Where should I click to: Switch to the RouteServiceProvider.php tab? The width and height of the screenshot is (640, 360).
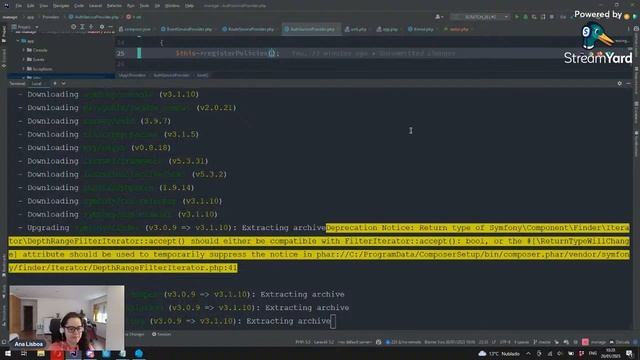tap(248, 29)
